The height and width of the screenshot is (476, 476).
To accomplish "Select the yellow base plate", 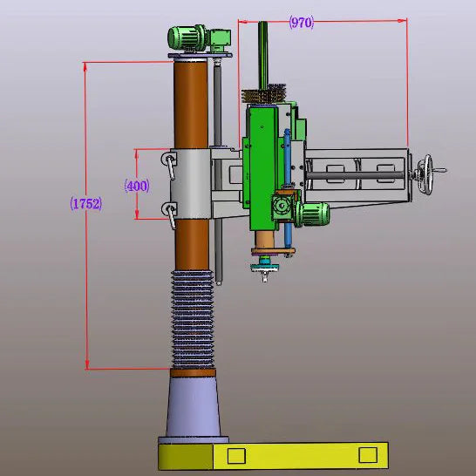I will (x=273, y=456).
